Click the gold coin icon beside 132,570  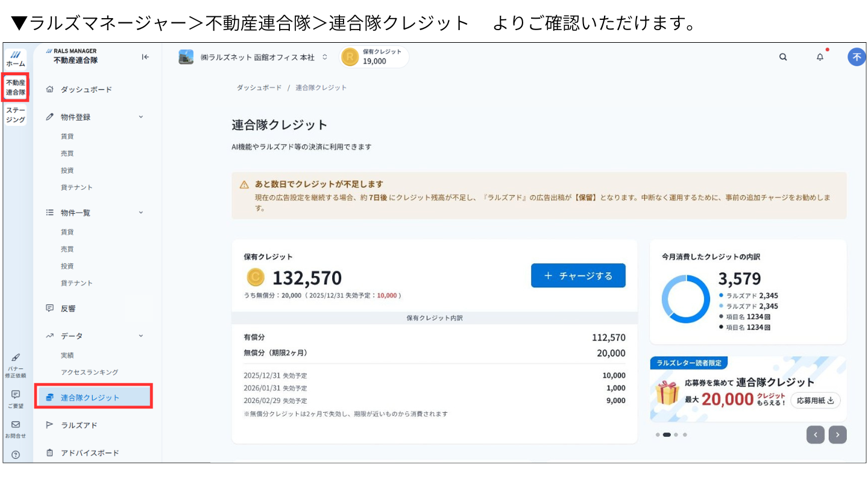(256, 277)
